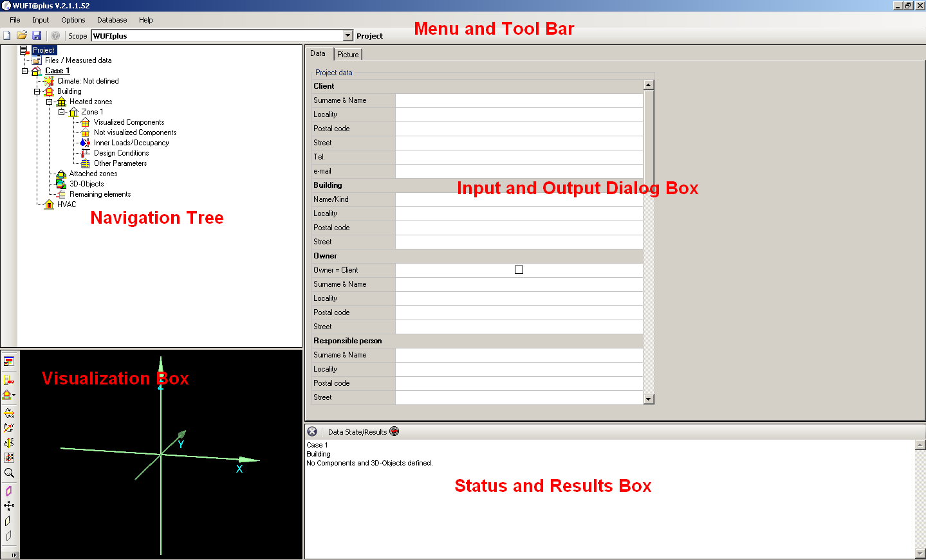Click the rotate around Y axis icon
This screenshot has width=926, height=560.
(x=9, y=428)
